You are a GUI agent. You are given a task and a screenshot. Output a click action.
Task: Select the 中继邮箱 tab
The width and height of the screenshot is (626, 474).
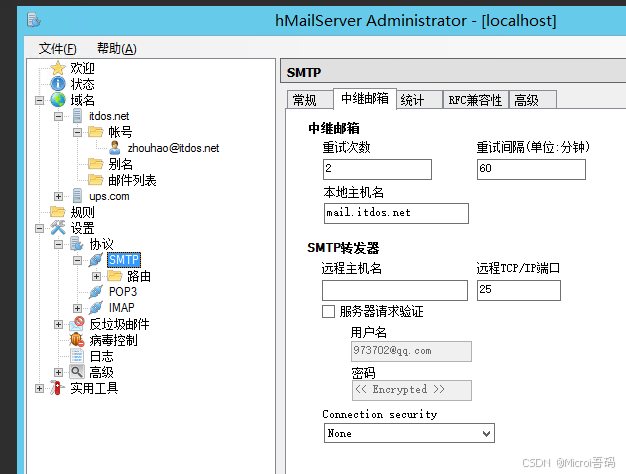tap(365, 98)
